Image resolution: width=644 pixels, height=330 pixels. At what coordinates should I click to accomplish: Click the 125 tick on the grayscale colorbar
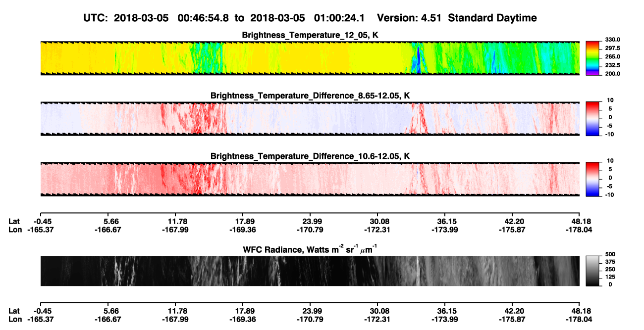tap(610, 277)
